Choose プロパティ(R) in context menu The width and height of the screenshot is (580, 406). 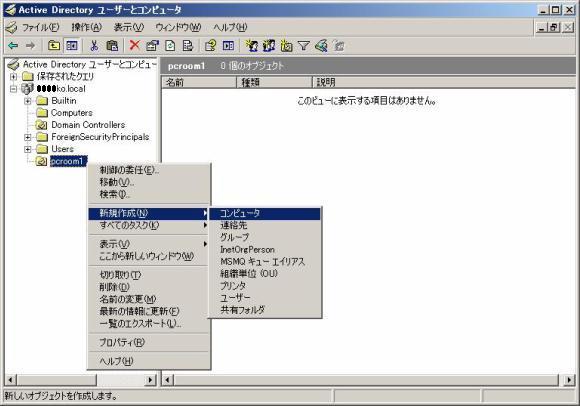click(x=149, y=342)
